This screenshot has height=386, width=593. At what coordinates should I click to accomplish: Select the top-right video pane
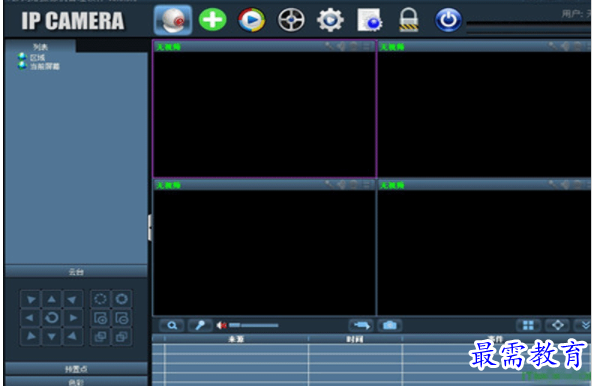(x=484, y=109)
